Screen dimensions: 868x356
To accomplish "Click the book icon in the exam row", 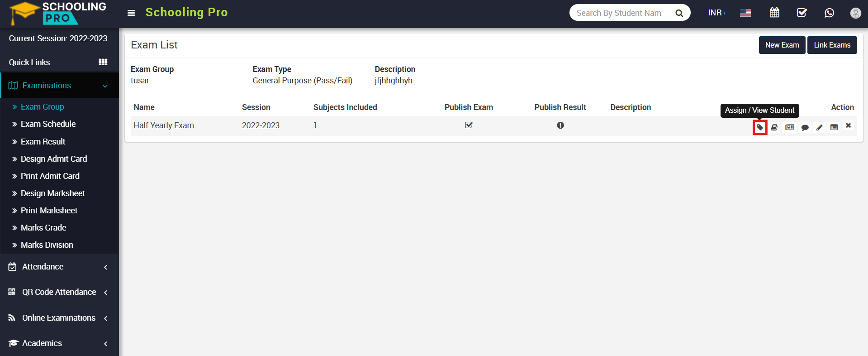I will click(774, 128).
